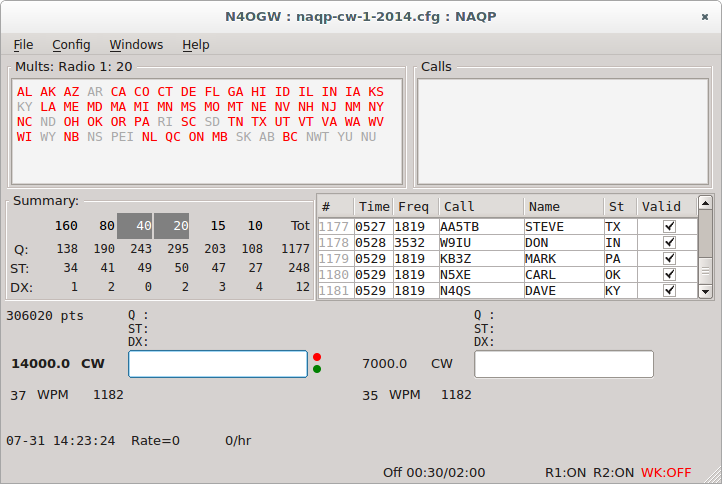
Task: Click the red indicator dot beside Radio 1
Action: pos(317,357)
